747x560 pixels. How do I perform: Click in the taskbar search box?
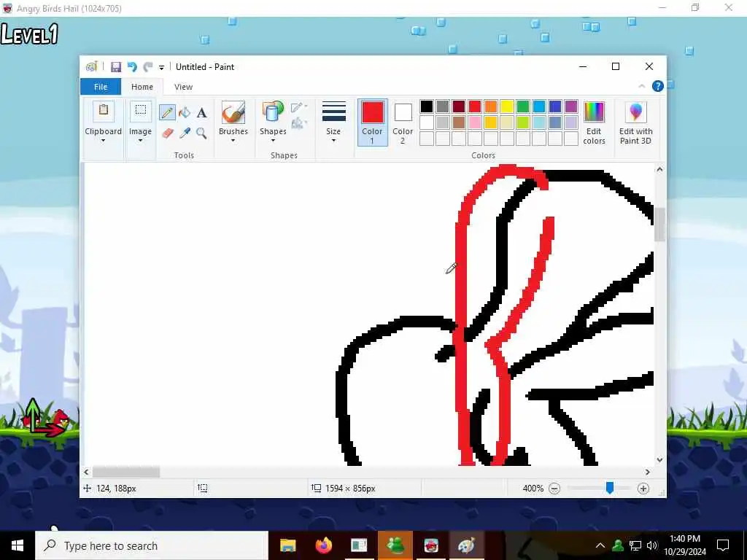click(152, 545)
